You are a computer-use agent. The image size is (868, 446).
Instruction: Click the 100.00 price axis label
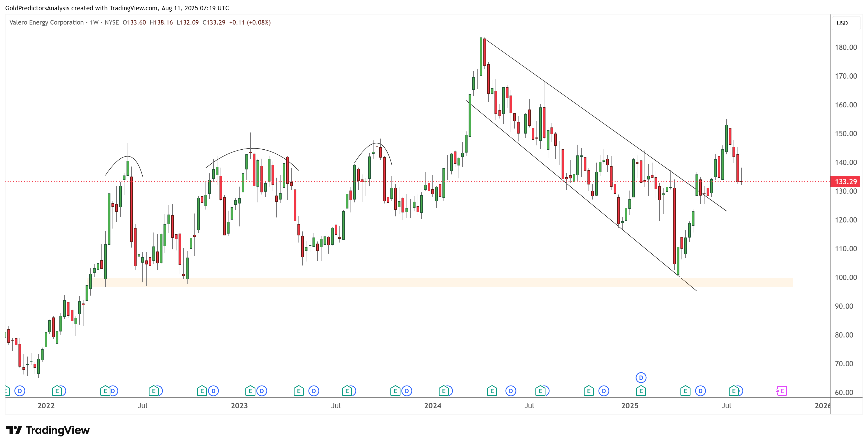click(x=846, y=277)
